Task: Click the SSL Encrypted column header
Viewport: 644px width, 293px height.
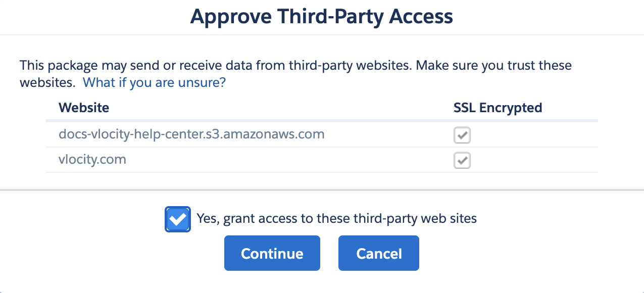Action: pyautogui.click(x=498, y=108)
